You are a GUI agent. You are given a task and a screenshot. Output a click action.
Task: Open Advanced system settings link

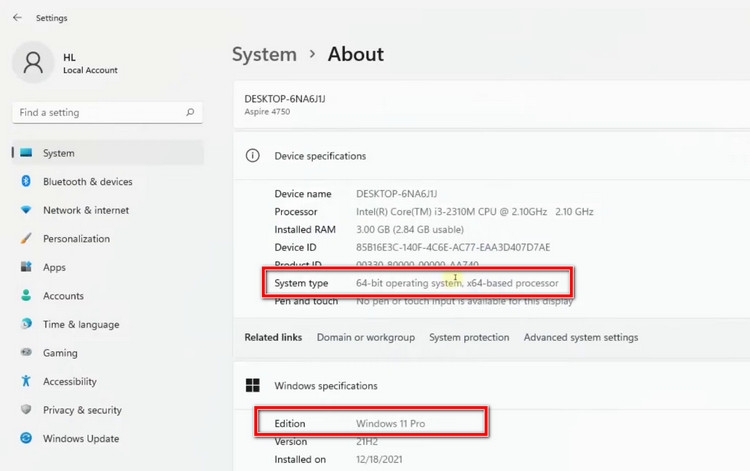point(581,337)
